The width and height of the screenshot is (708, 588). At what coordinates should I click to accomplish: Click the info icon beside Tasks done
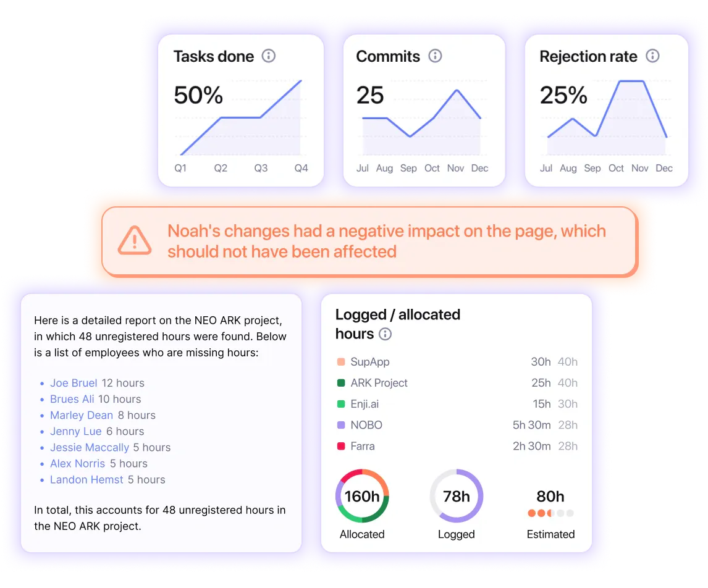click(x=269, y=56)
